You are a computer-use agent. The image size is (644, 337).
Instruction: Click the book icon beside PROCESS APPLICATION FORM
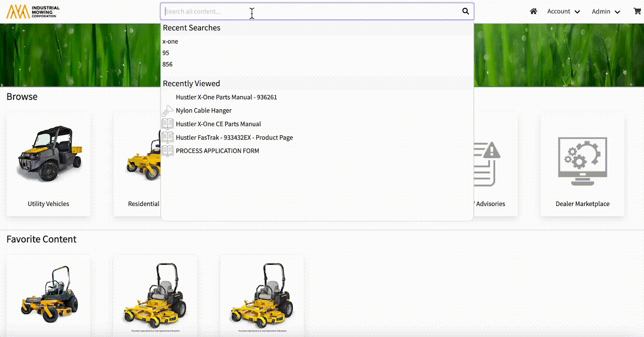point(167,151)
